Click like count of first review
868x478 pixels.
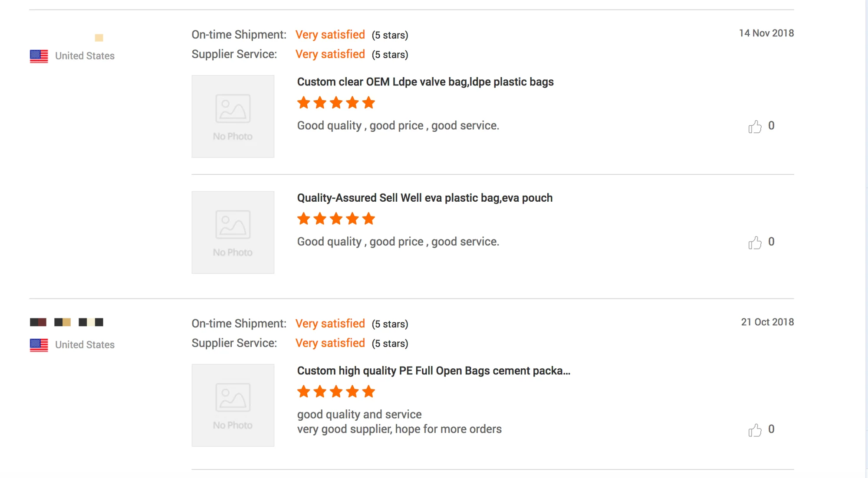[x=771, y=126]
